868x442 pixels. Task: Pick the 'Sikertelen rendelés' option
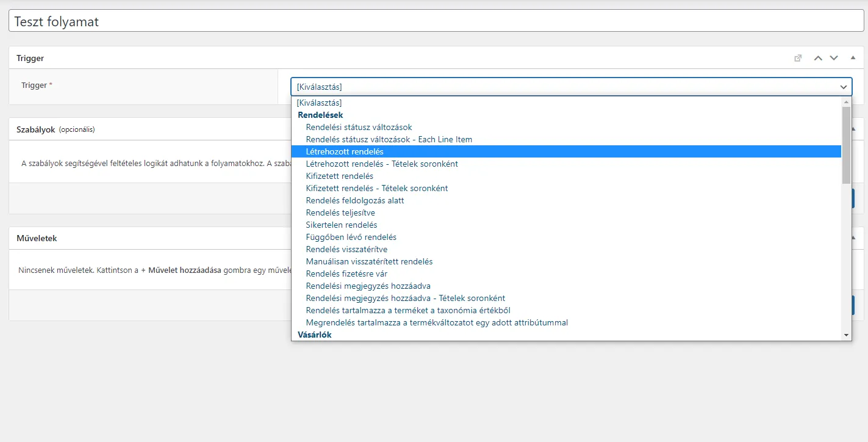click(566, 225)
